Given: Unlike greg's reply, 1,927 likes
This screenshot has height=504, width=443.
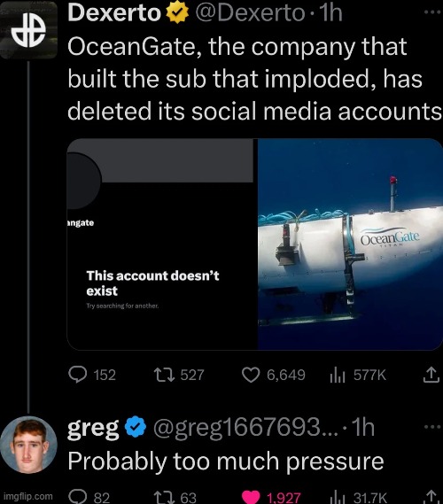Looking at the screenshot, I should pyautogui.click(x=271, y=497).
